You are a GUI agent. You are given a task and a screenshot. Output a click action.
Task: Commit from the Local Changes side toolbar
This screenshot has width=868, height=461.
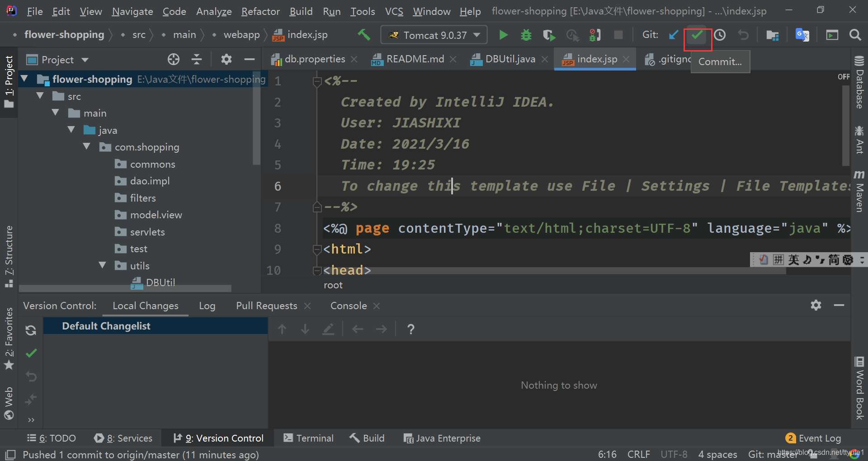click(x=31, y=353)
